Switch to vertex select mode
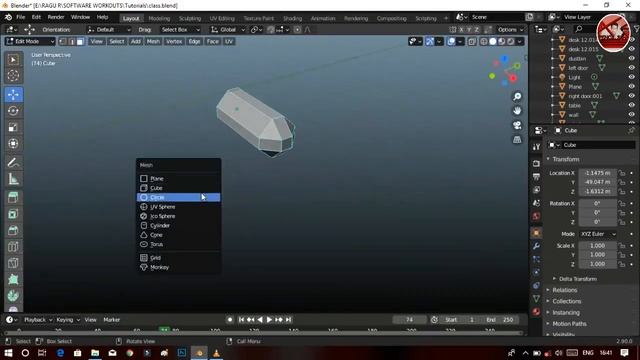Viewport: 640px width, 360px height. tap(63, 42)
